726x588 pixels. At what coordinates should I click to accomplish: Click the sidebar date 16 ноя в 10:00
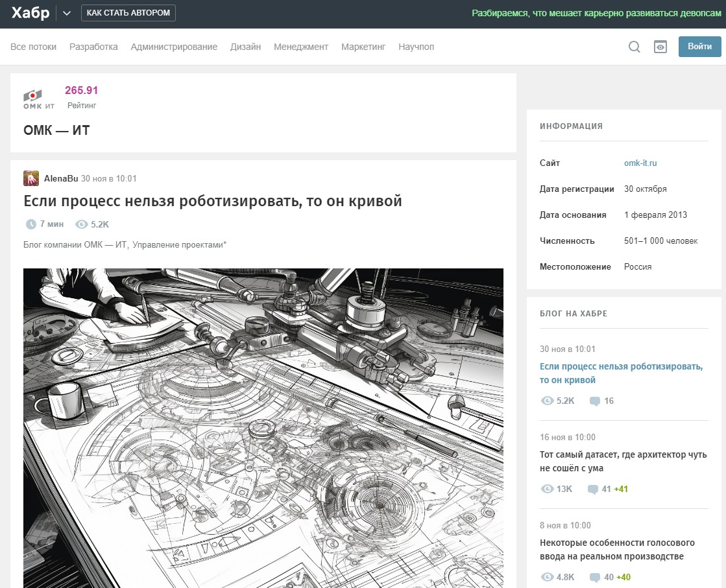coord(568,437)
